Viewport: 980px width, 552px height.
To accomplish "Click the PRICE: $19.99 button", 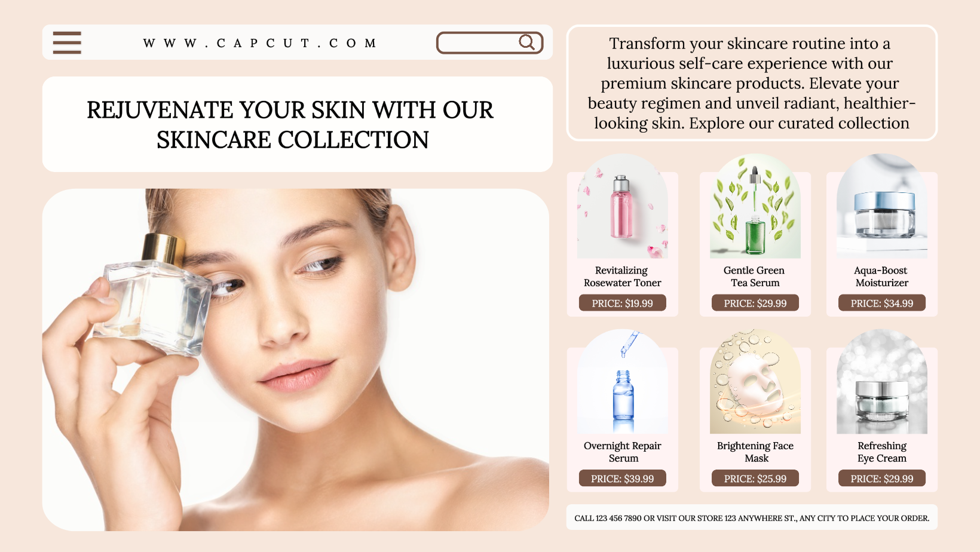I will pyautogui.click(x=623, y=303).
